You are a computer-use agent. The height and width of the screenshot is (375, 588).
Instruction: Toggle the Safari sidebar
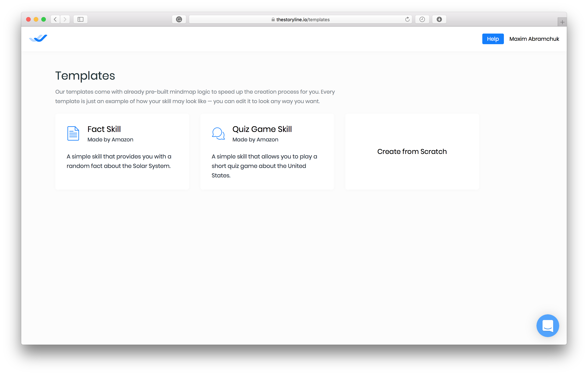point(80,19)
